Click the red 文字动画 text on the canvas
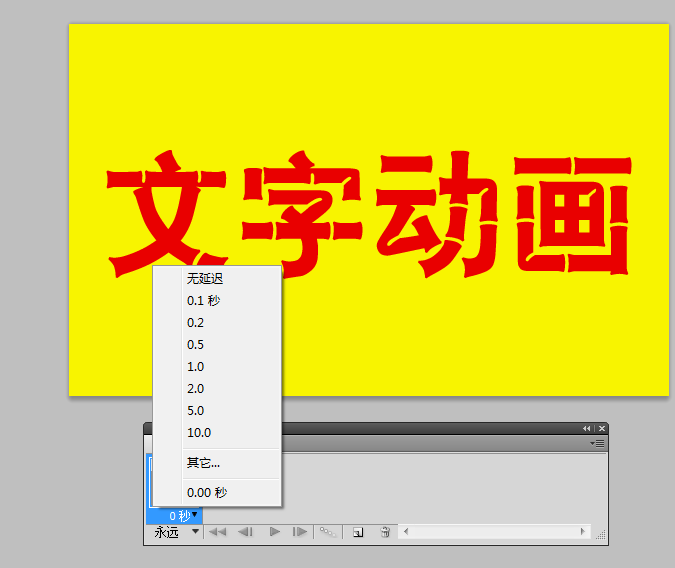675x568 pixels. tap(368, 214)
